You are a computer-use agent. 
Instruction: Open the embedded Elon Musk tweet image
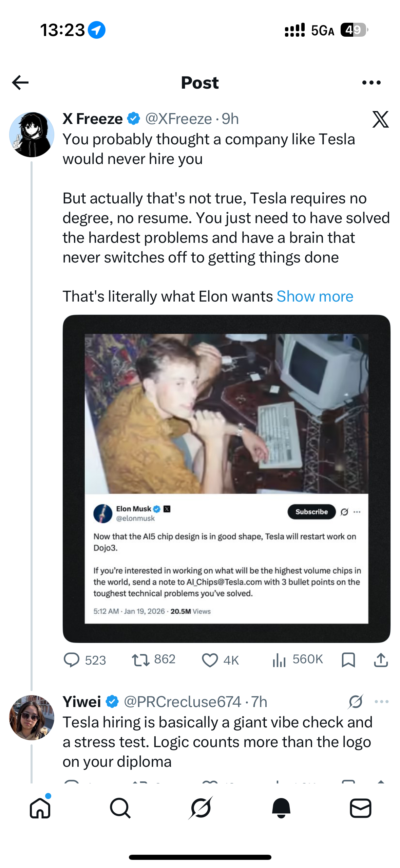[x=226, y=478]
